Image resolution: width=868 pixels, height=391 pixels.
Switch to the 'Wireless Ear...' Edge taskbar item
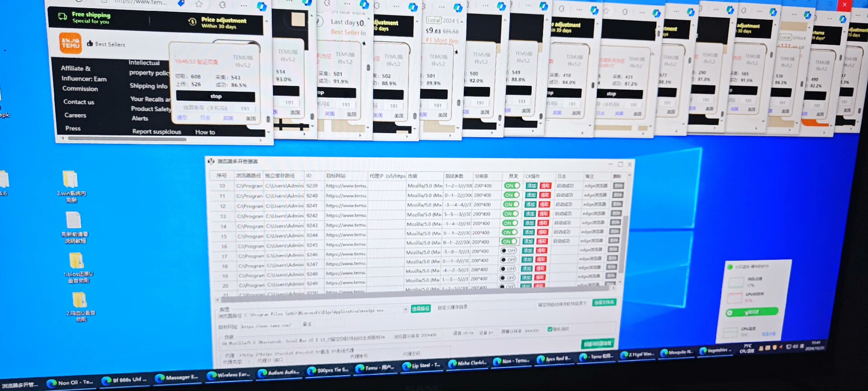pyautogui.click(x=229, y=375)
